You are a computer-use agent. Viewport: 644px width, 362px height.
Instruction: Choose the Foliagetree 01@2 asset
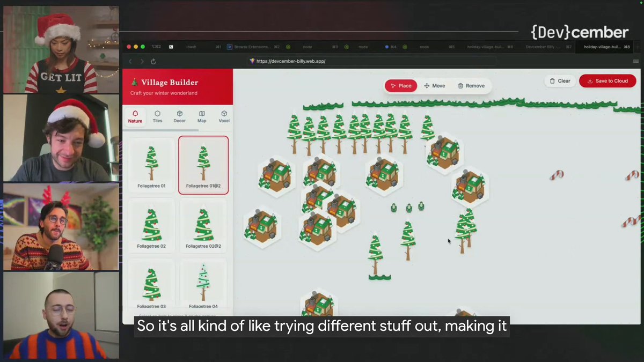tap(203, 165)
